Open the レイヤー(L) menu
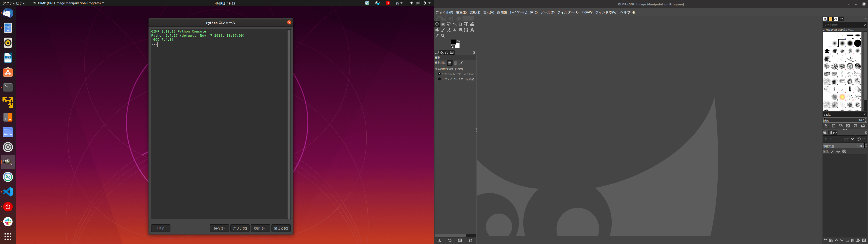868x244 pixels. [x=519, y=12]
